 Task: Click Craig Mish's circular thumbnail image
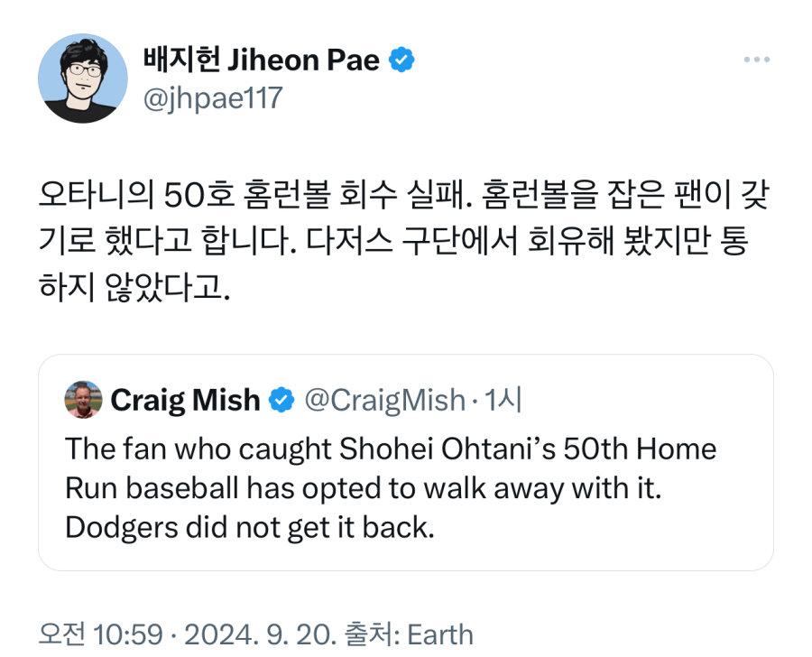pos(82,399)
